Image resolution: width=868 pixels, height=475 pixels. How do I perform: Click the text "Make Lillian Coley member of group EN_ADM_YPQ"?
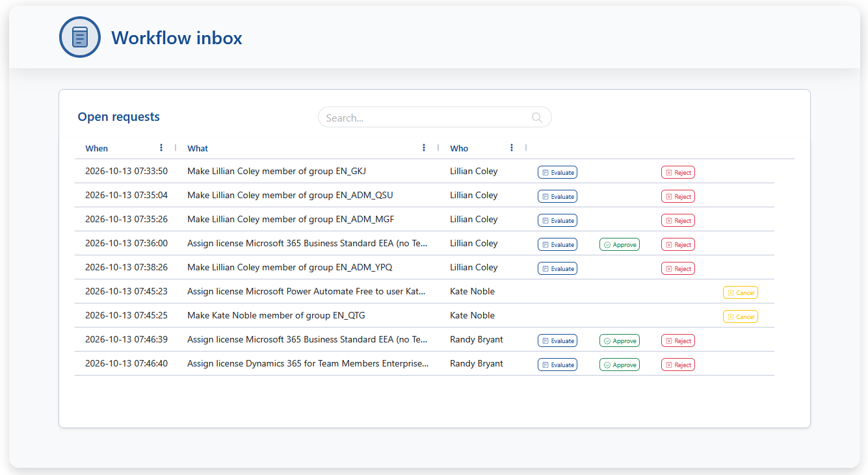(x=289, y=268)
